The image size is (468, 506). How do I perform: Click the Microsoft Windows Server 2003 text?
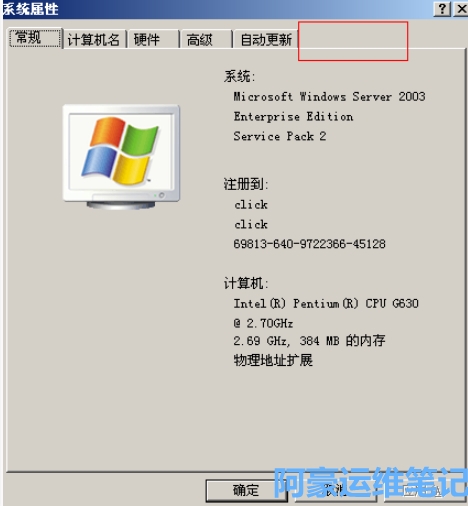point(329,97)
